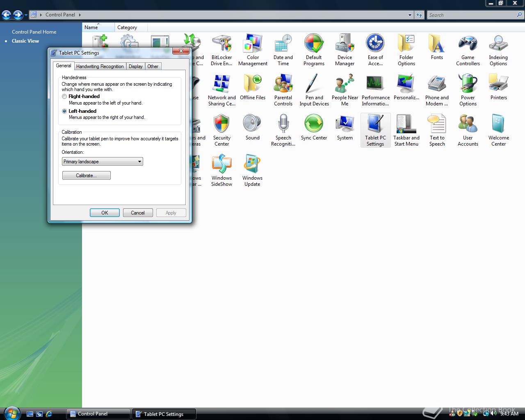Image resolution: width=525 pixels, height=420 pixels.
Task: Select Right-handed radio option
Action: coord(64,96)
